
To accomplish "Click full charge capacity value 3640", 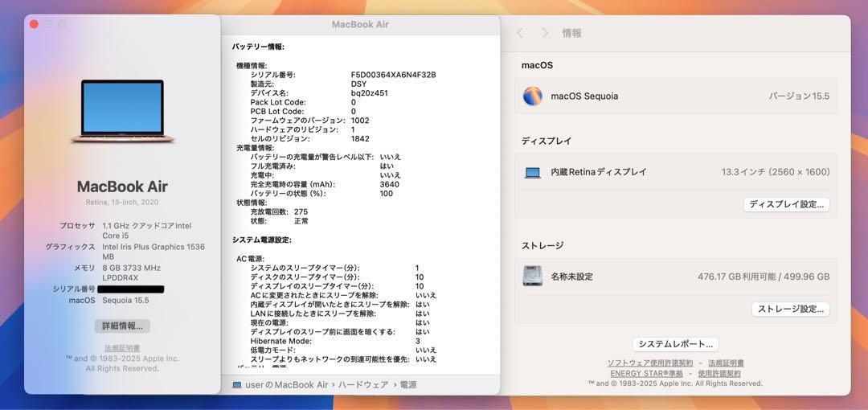I will tap(390, 184).
